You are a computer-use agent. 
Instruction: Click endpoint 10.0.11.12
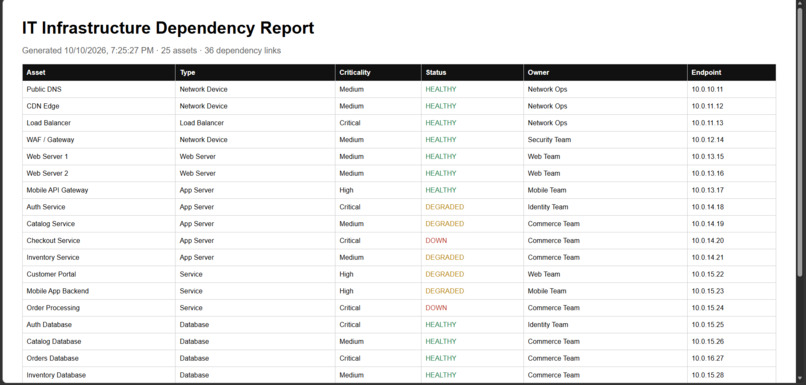pos(707,106)
